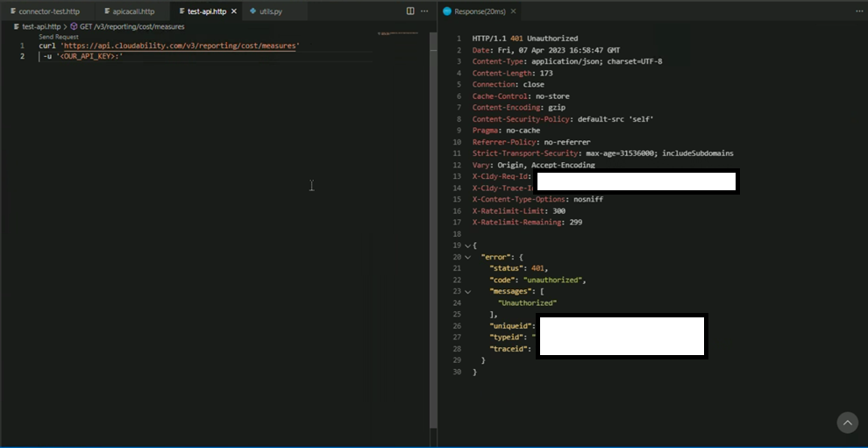The width and height of the screenshot is (868, 448).
Task: Click the Response tab's blue globe icon
Action: 446,11
